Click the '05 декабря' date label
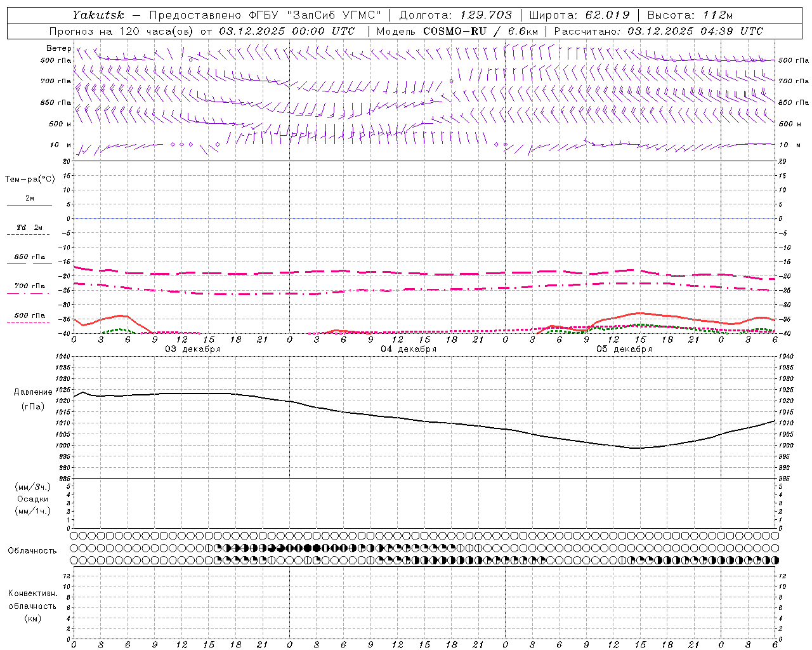812x650 pixels. pos(624,349)
